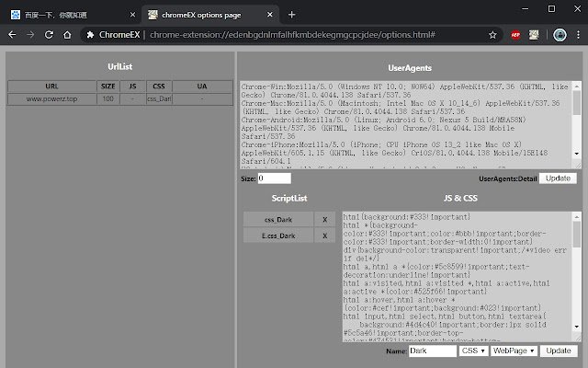This screenshot has height=368, width=588.
Task: Select css_Dark in ScriptList
Action: tap(278, 220)
